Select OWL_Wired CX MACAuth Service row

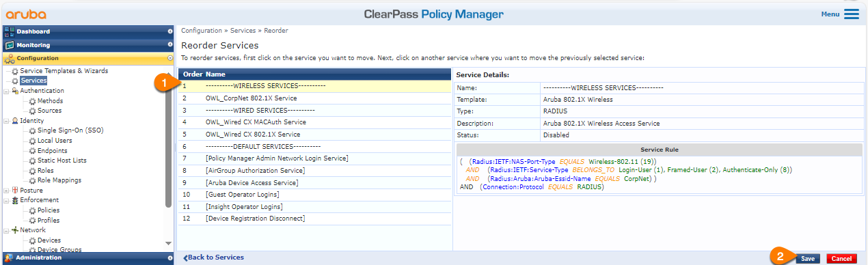[x=315, y=122]
